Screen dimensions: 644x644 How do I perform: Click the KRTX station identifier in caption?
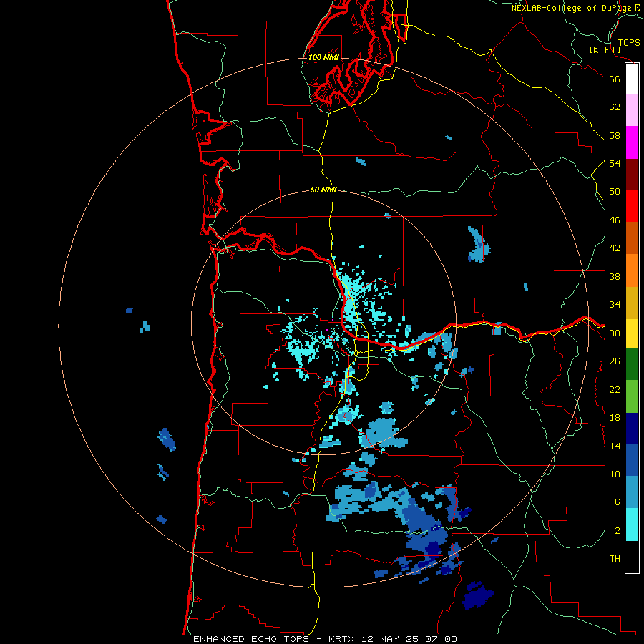point(341,639)
